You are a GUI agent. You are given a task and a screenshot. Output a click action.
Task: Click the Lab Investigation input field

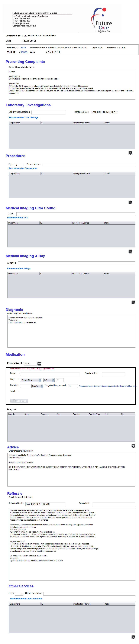(48, 112)
